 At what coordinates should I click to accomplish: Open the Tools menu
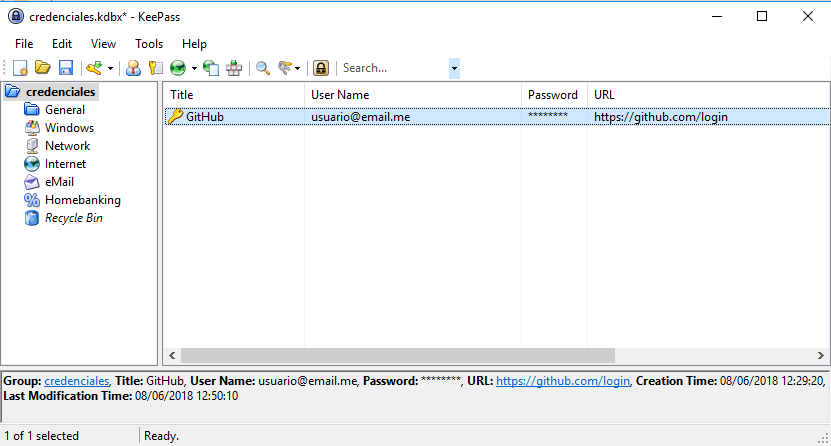pos(149,44)
